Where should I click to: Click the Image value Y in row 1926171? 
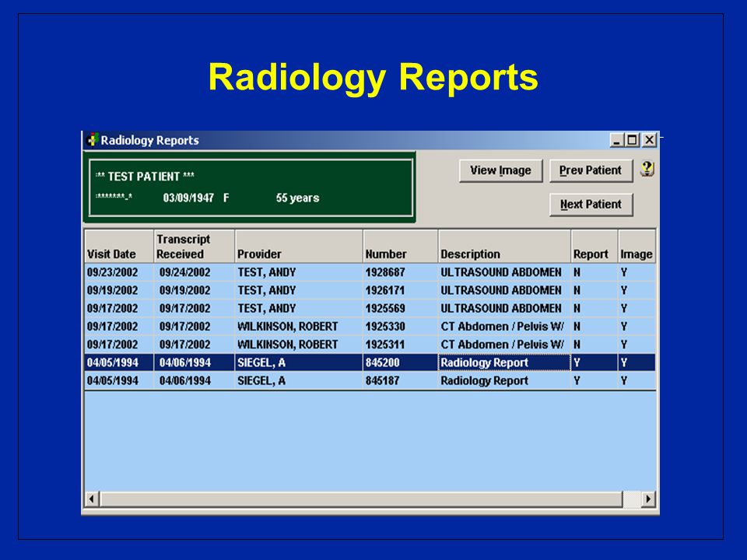click(x=624, y=290)
